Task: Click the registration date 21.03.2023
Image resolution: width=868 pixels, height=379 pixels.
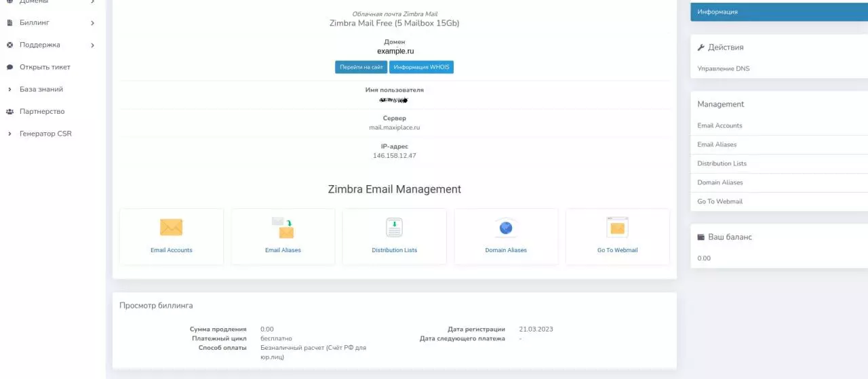Action: 536,329
